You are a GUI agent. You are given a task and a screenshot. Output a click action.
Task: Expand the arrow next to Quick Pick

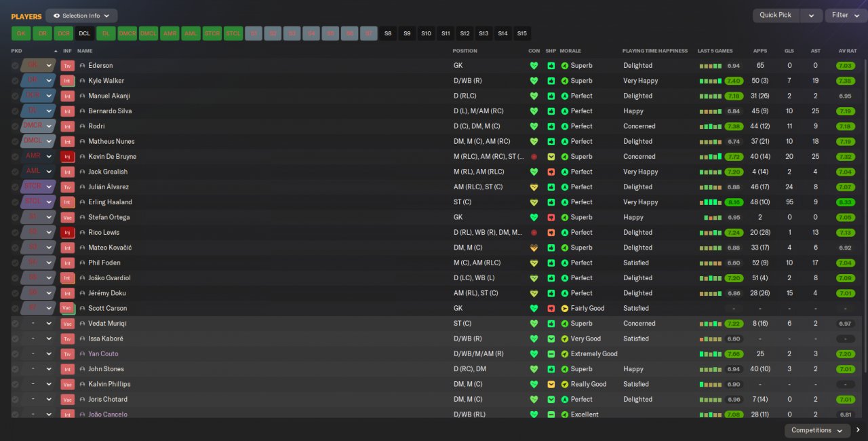[811, 16]
